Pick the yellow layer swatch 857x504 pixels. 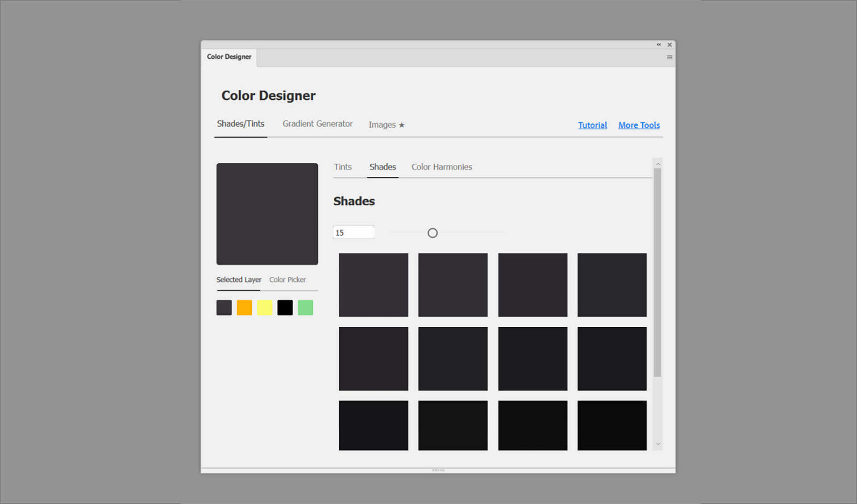click(265, 308)
